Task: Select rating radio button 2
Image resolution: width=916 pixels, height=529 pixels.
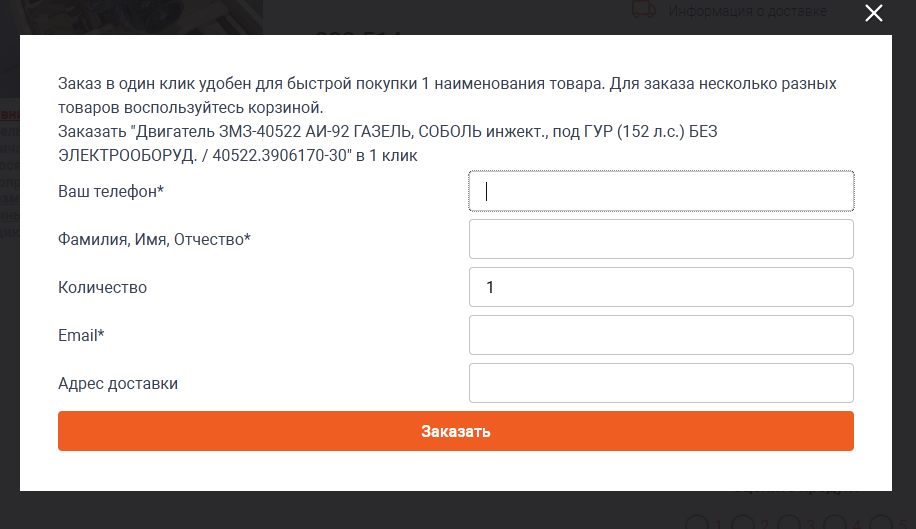Action: pos(742,523)
